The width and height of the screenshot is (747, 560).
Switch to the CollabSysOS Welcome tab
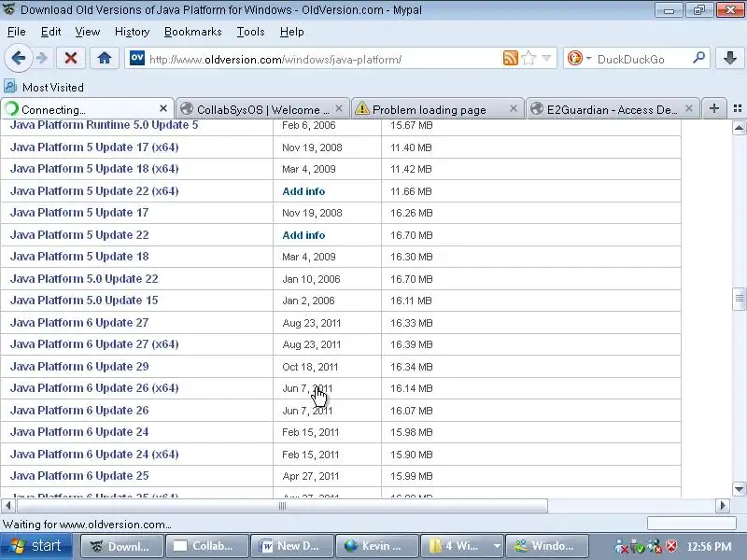tap(261, 109)
